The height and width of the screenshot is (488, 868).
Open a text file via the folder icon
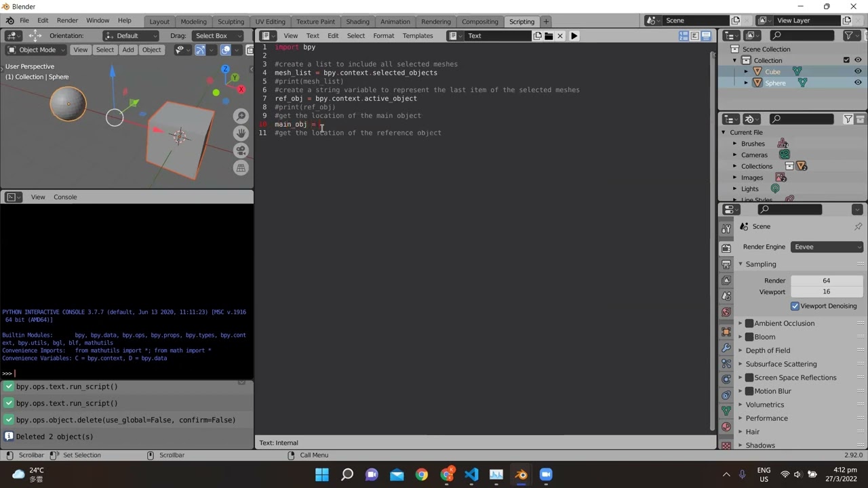549,36
